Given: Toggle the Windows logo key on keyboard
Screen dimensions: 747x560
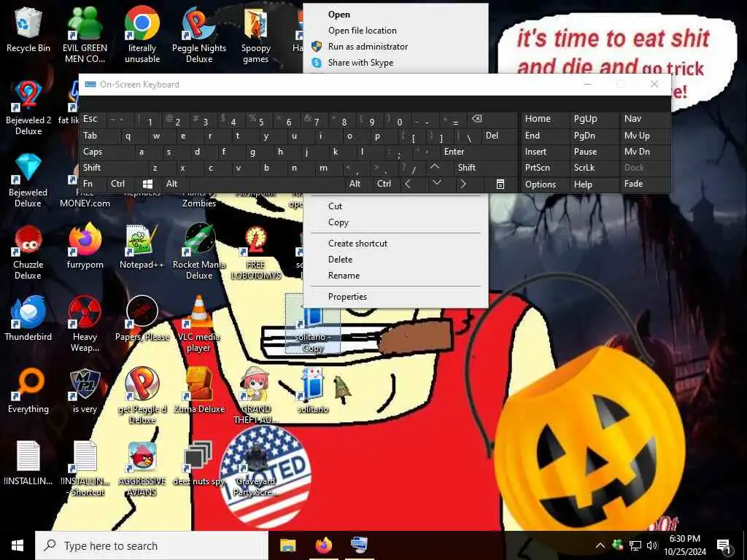Looking at the screenshot, I should (x=148, y=184).
